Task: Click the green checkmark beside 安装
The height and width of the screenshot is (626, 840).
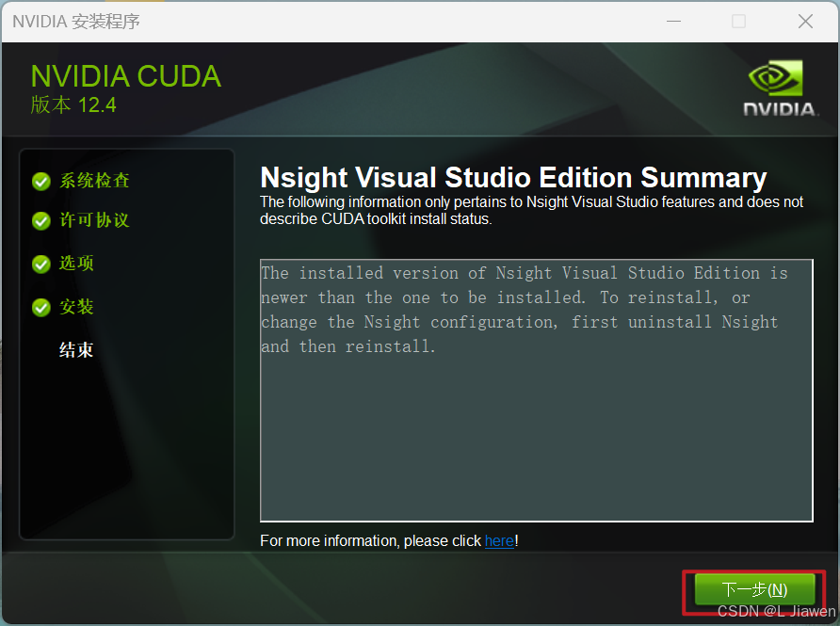Action: (x=41, y=308)
